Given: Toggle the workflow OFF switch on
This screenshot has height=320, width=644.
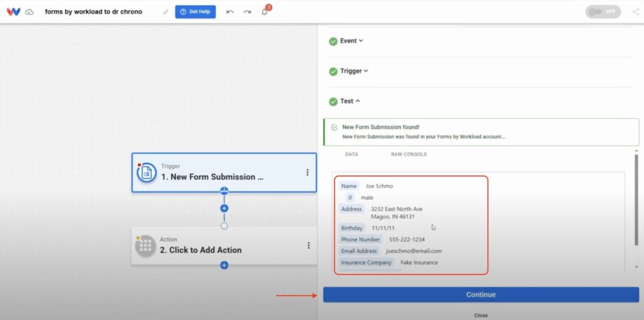Looking at the screenshot, I should pos(603,11).
